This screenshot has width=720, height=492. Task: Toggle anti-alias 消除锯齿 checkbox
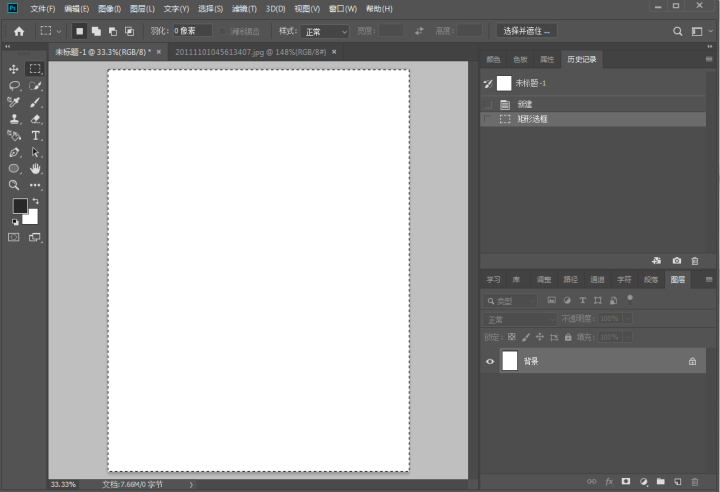(222, 31)
